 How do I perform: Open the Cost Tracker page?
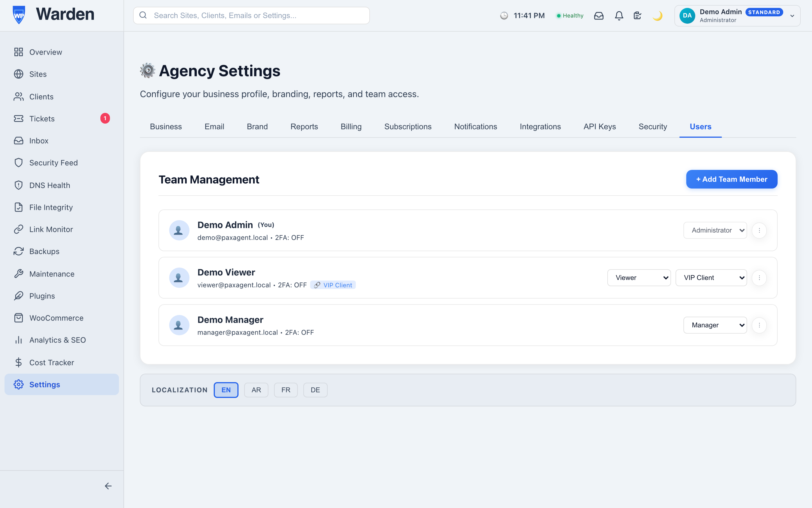[62, 363]
